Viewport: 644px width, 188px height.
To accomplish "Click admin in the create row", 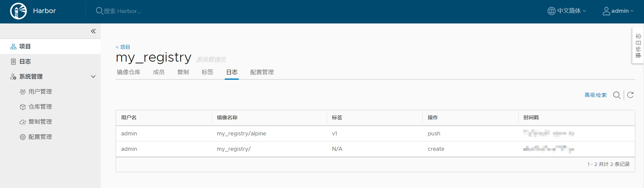I will click(x=129, y=149).
